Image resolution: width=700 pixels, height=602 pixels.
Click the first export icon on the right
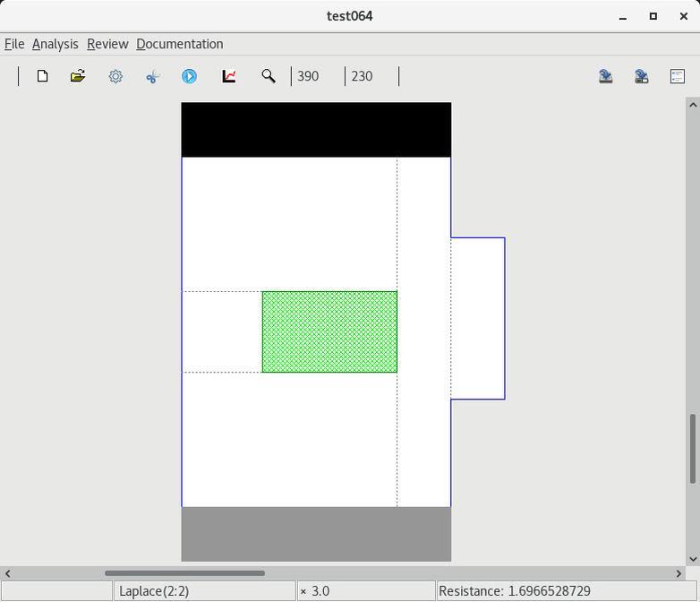point(606,76)
